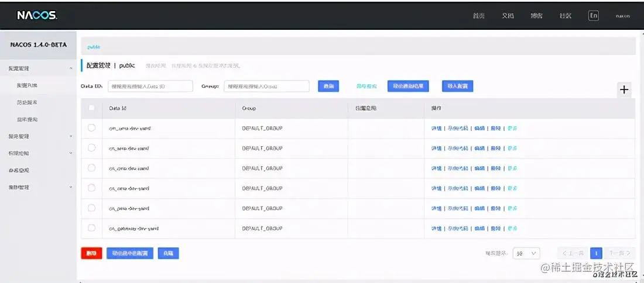Select the checkbox of the fifth config row
Viewport: 644px width, 283px height.
pos(91,208)
